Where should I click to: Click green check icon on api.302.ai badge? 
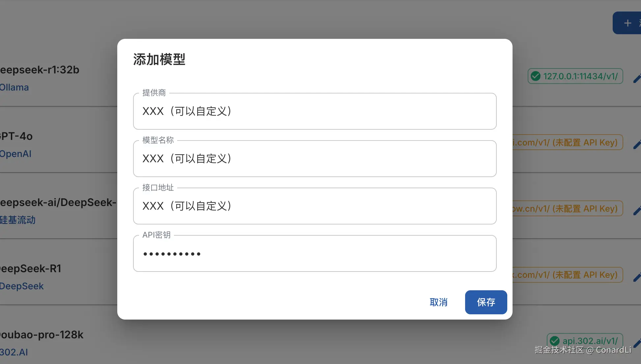pyautogui.click(x=555, y=341)
